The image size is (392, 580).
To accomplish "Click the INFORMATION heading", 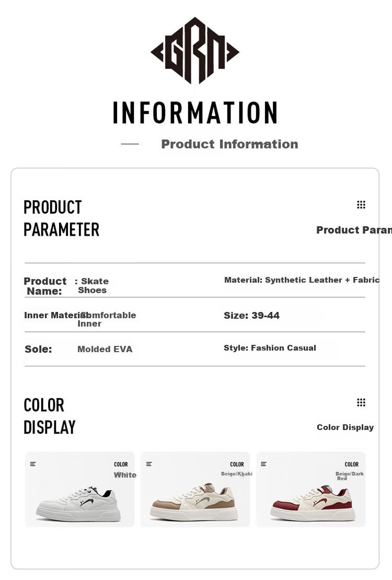I will (195, 112).
